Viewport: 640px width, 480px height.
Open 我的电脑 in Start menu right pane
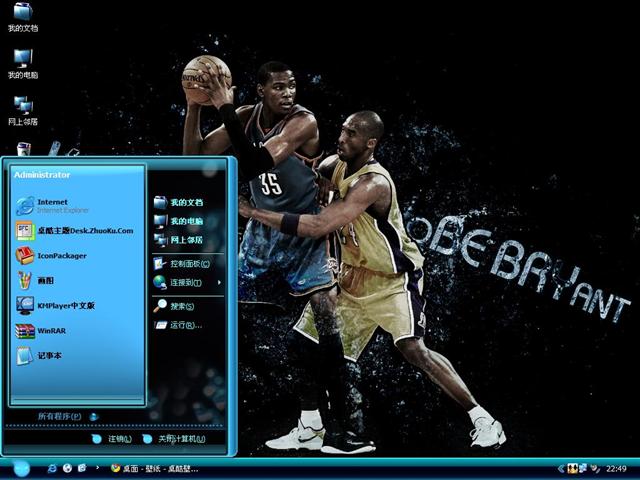click(179, 221)
